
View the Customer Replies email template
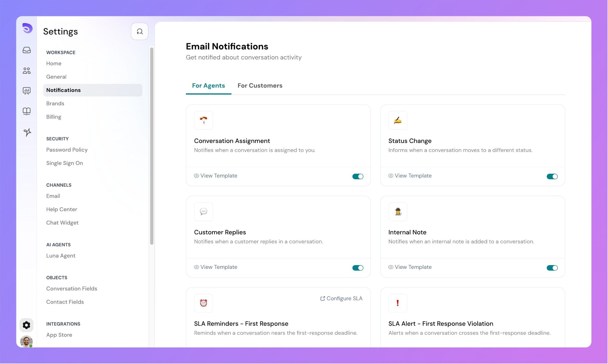pos(215,267)
